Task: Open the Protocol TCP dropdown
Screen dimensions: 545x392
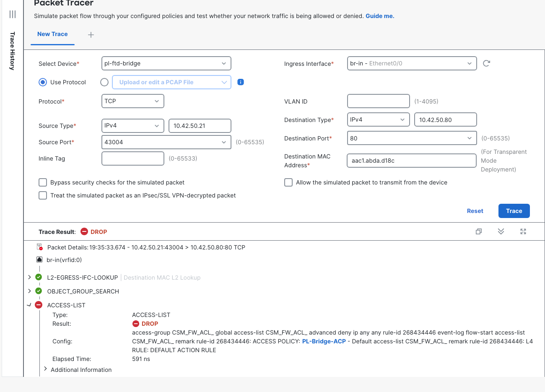Action: pos(133,101)
